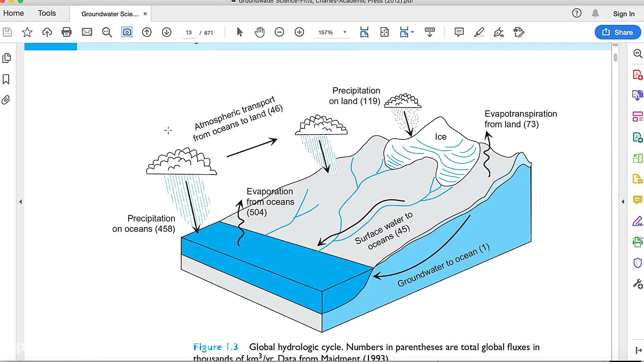Activate the snapshot camera tool

point(127,32)
